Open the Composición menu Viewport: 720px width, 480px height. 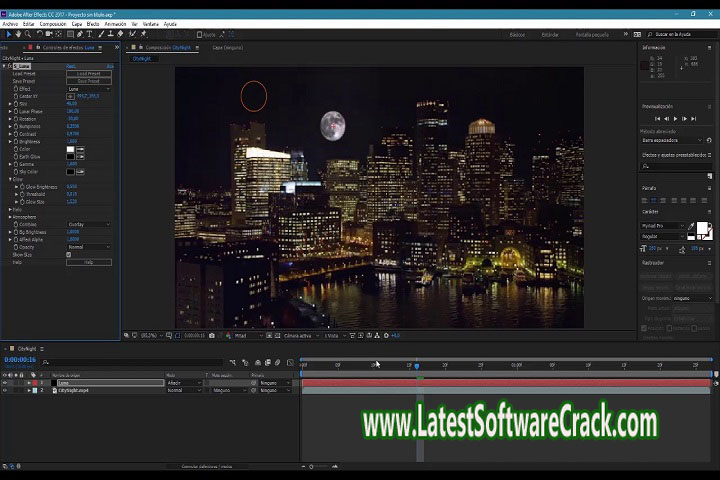coord(53,23)
